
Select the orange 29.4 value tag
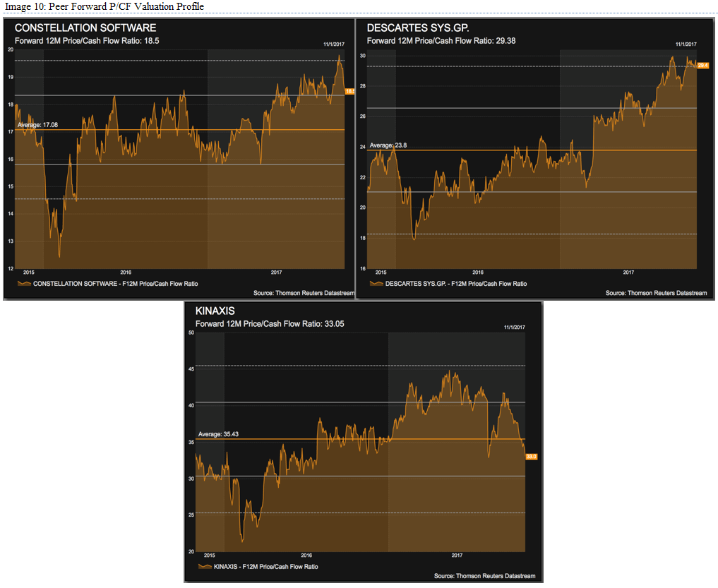pyautogui.click(x=702, y=66)
